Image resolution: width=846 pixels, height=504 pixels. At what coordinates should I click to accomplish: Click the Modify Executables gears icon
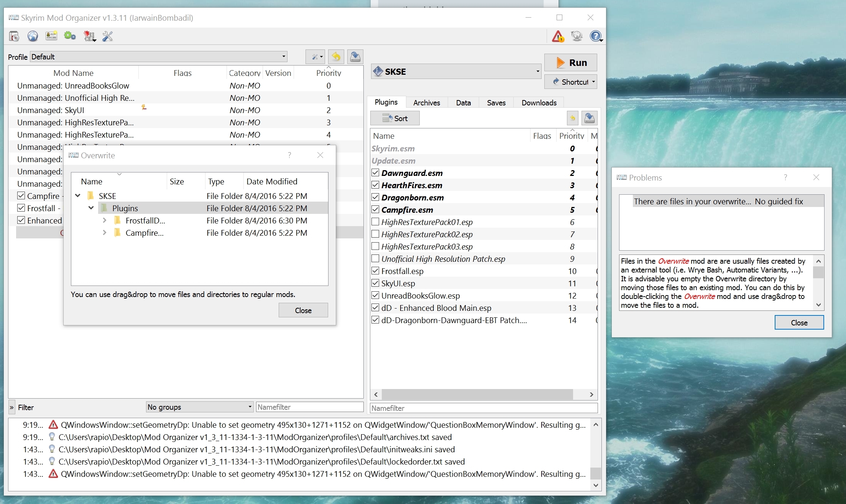[69, 36]
